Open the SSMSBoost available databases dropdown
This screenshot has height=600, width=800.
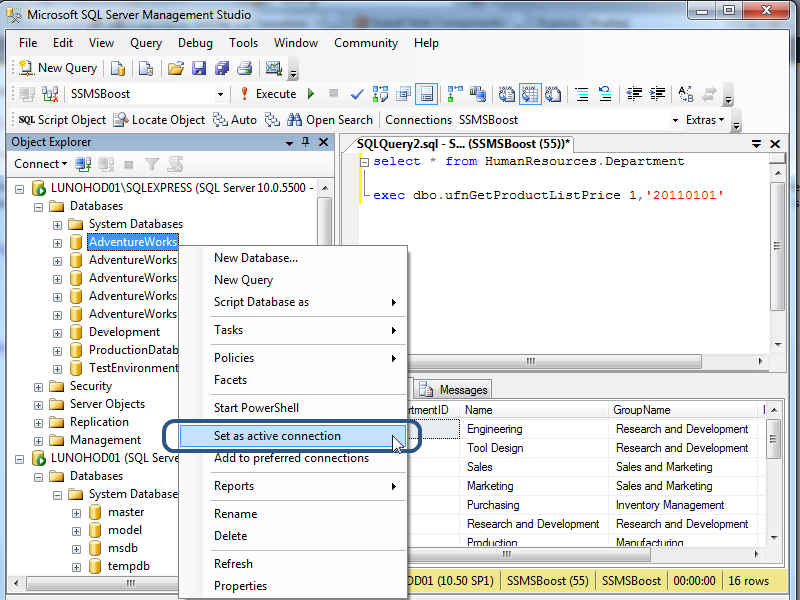click(x=220, y=94)
